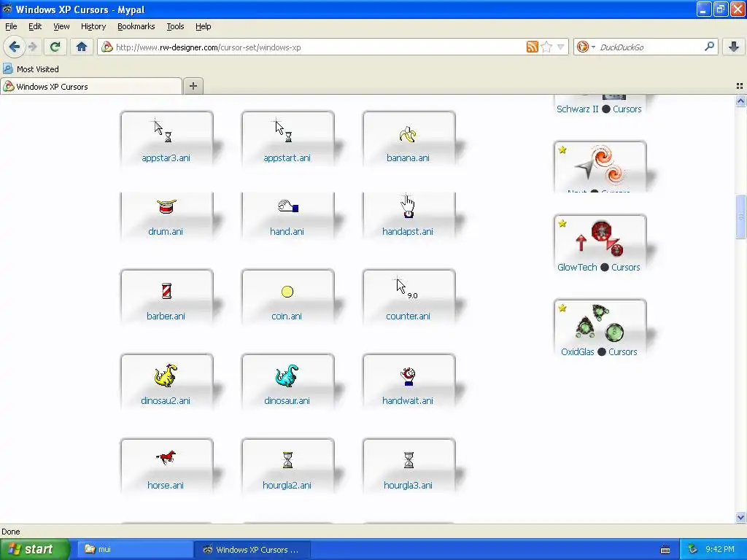Click the barber pole cursor icon
Viewport: 747px width, 560px height.
coord(166,290)
